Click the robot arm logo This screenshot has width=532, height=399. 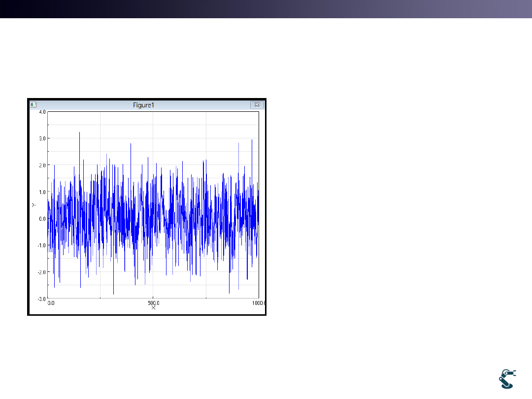coord(508,378)
